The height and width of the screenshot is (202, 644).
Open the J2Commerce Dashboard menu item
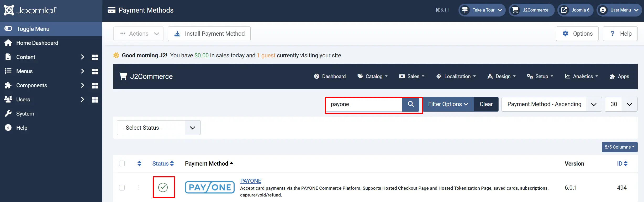tap(330, 76)
